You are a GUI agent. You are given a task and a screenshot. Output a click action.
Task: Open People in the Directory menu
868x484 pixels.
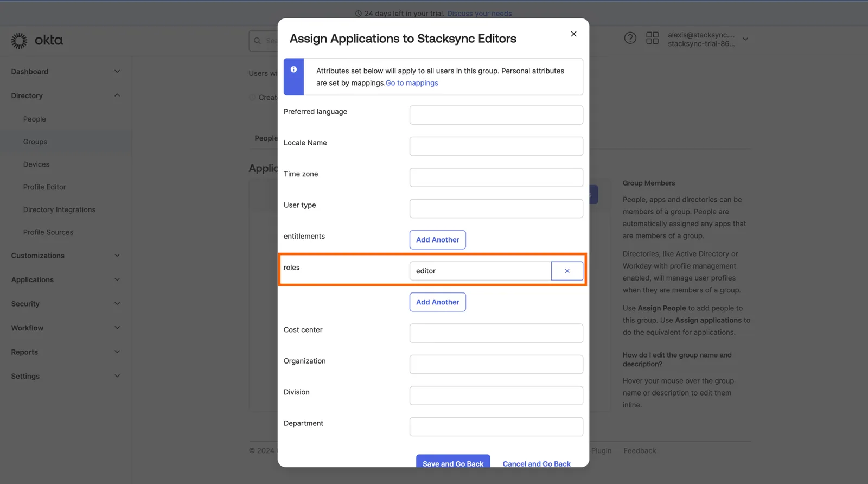tap(35, 119)
